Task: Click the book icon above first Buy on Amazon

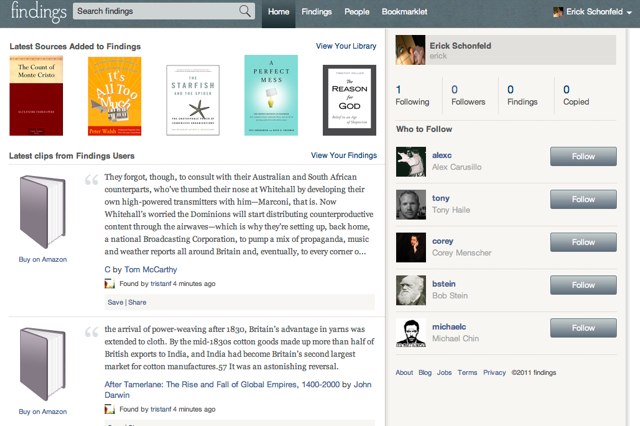Action: point(42,212)
